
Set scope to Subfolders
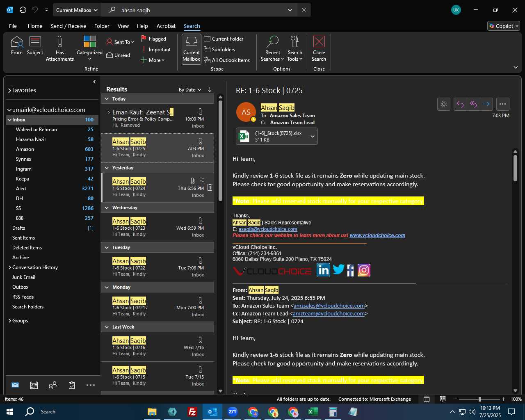220,49
